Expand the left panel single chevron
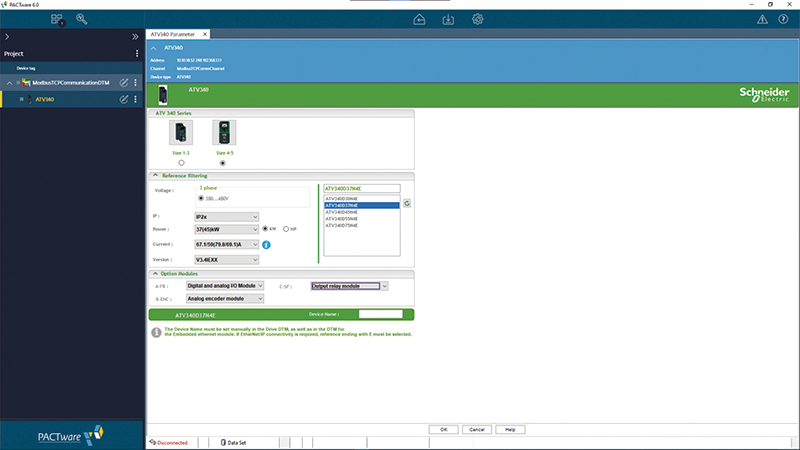The width and height of the screenshot is (800, 450). (x=7, y=37)
